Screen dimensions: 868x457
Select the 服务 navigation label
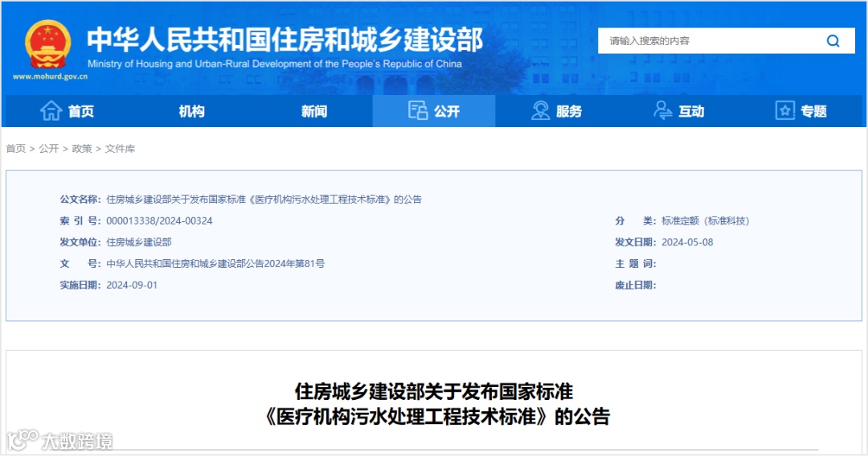[x=569, y=111]
